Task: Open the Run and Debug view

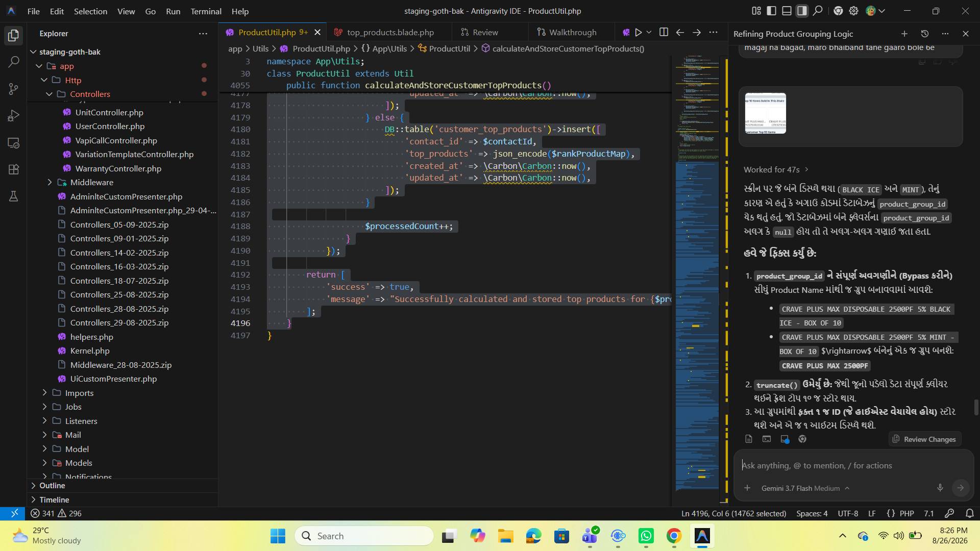Action: point(14,116)
